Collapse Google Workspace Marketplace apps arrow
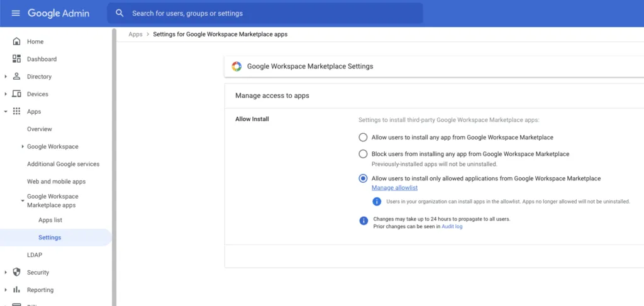 [23, 200]
